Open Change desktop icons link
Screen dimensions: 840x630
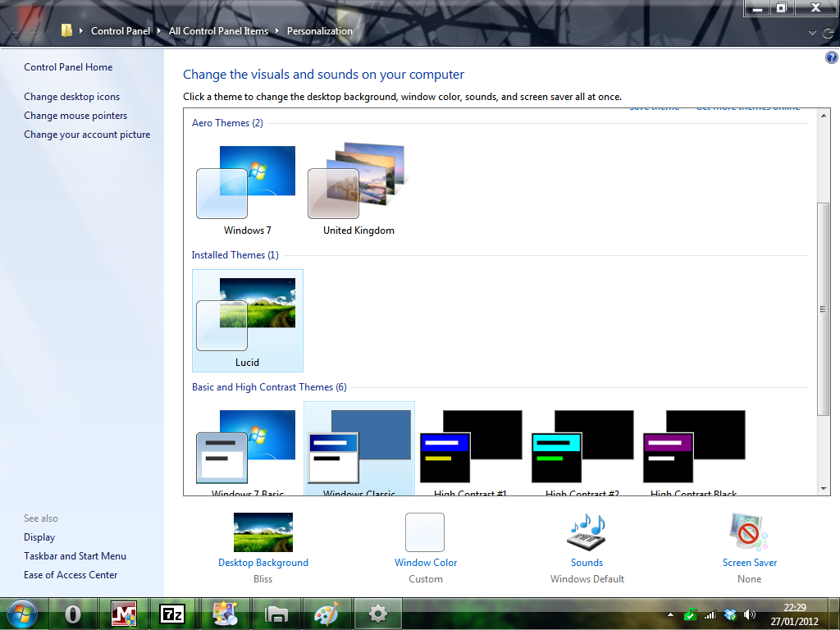coord(72,97)
